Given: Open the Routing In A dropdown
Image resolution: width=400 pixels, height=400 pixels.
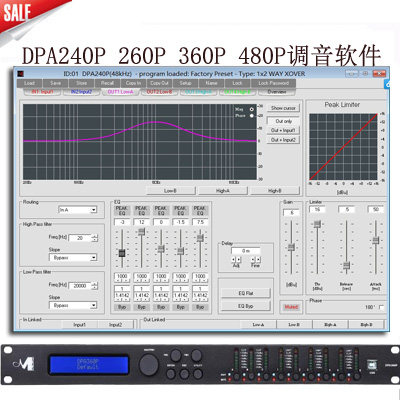Looking at the screenshot, I should coord(77,210).
